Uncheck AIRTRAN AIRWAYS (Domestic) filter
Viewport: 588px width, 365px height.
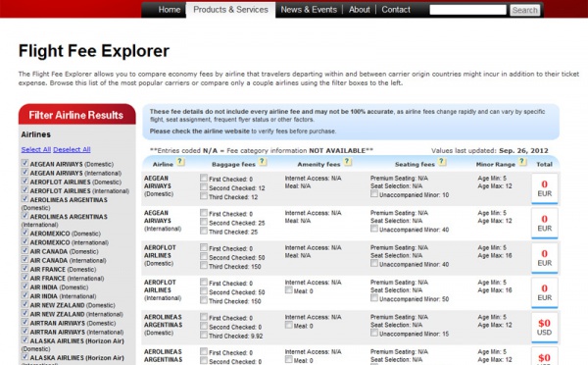pyautogui.click(x=25, y=322)
